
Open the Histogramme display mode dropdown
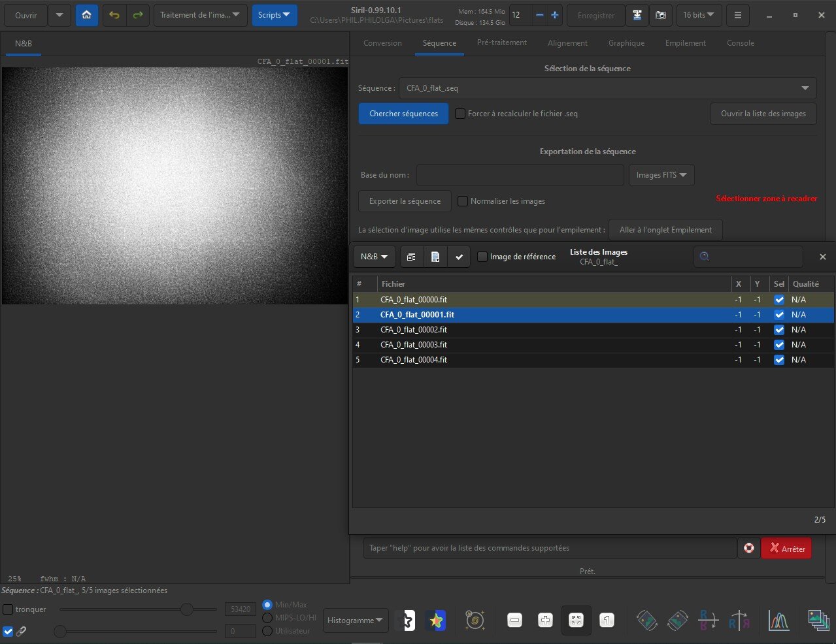tap(355, 620)
